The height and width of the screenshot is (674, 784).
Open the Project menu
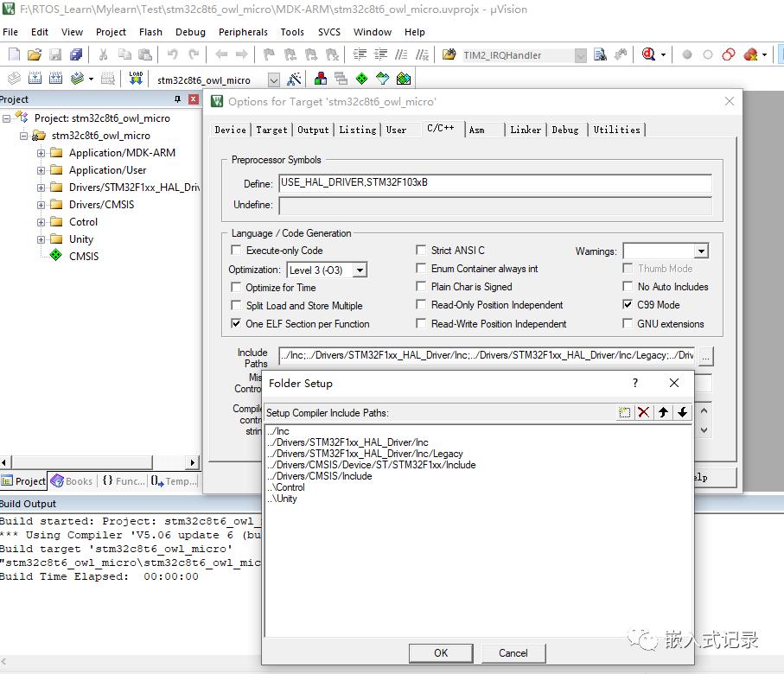pos(111,32)
